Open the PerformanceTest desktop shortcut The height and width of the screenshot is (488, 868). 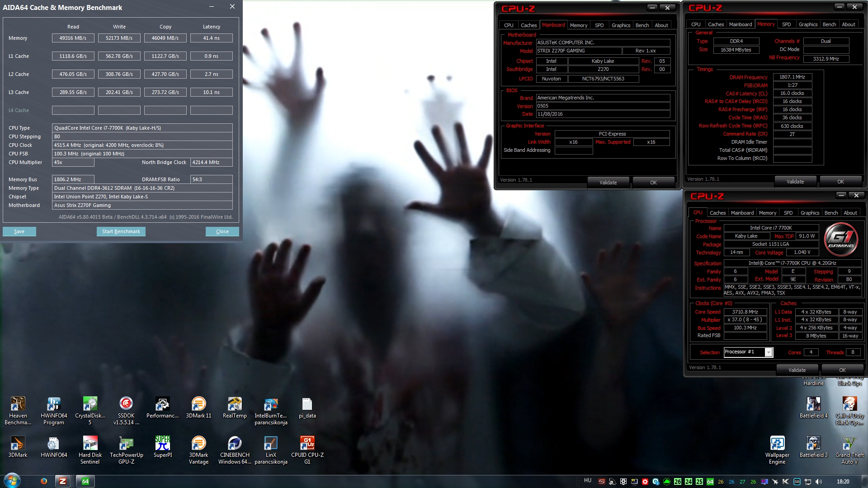tap(162, 407)
